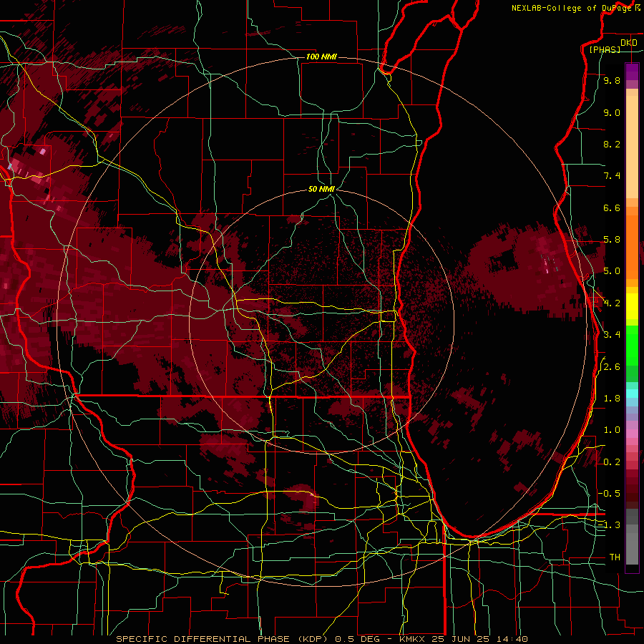644x644 pixels.
Task: Select the 6.6 scale value
Action: point(612,208)
